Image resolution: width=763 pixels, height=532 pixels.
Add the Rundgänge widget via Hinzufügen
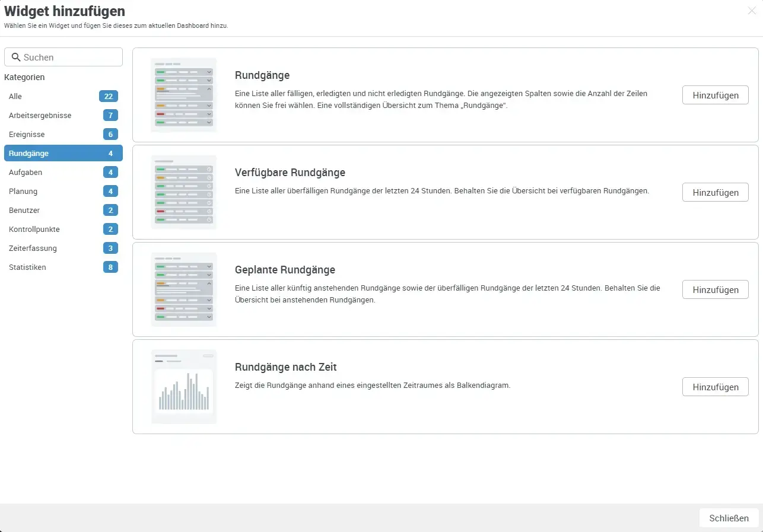[715, 95]
